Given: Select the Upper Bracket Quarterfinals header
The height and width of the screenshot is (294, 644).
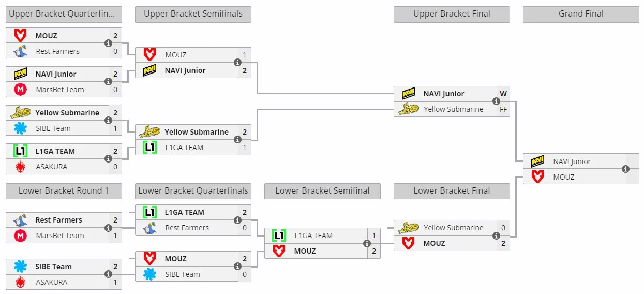Looking at the screenshot, I should coord(64,14).
